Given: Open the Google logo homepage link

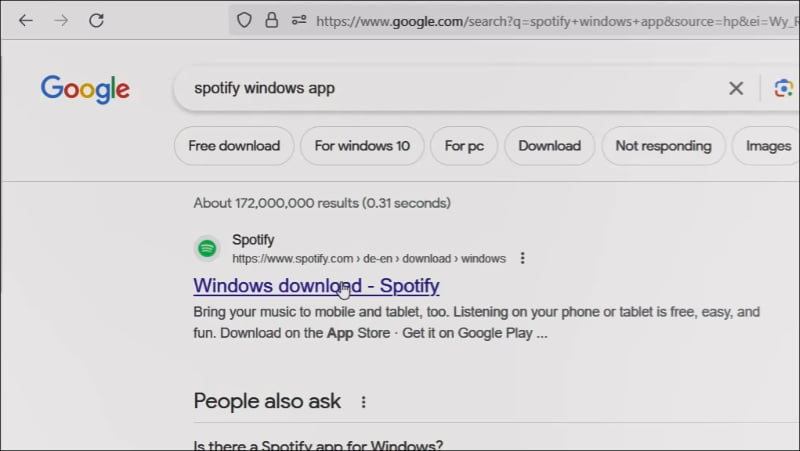Looking at the screenshot, I should (85, 89).
